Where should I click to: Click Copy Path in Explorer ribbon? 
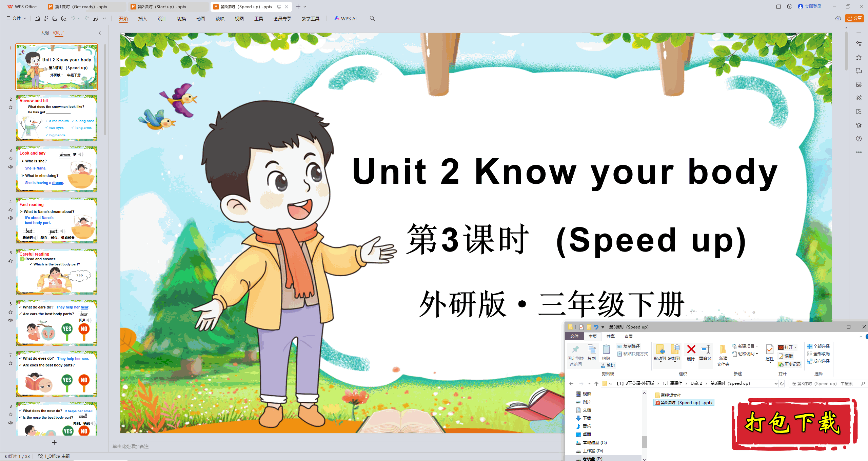click(629, 346)
